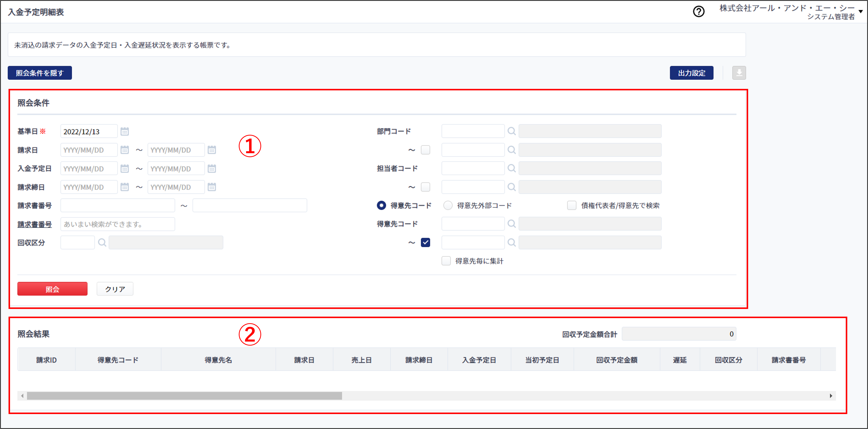Viewport: 868px width, 429px height.
Task: Click 部門コード range end input field
Action: coord(473,150)
